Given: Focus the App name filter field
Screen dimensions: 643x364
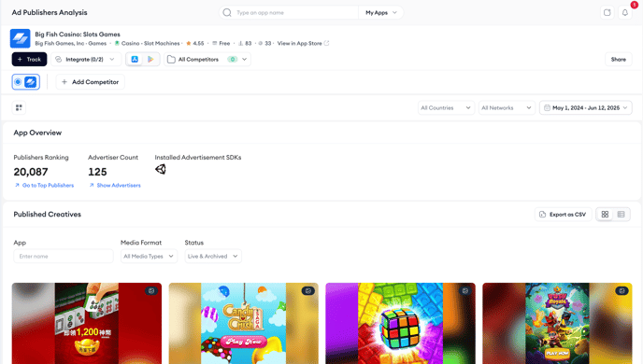Looking at the screenshot, I should (64, 257).
